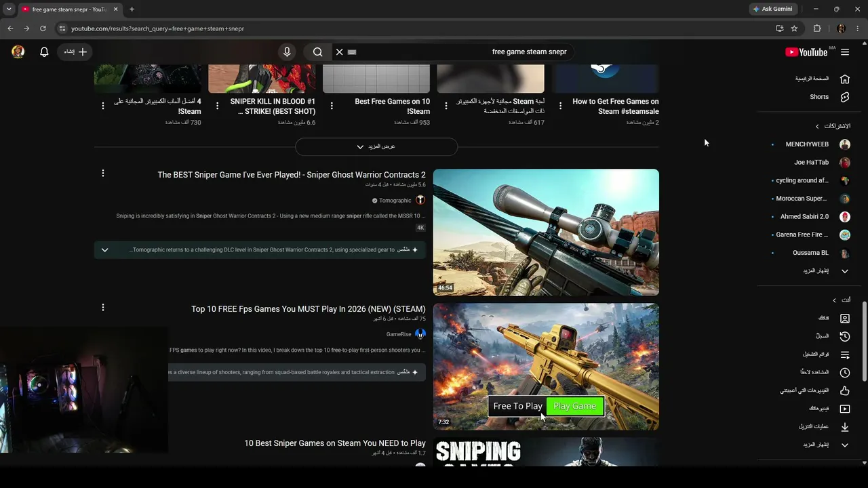Screen dimensions: 868x488
Task: Open options for Top 10 FREE Fps Games video
Action: pos(103,308)
